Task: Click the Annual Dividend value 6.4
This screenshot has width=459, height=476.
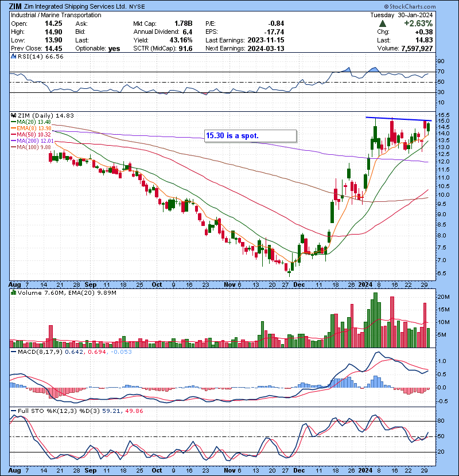Action: [x=188, y=32]
